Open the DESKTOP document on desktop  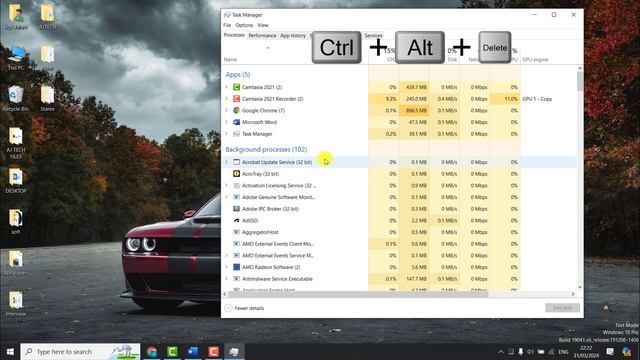[16, 181]
